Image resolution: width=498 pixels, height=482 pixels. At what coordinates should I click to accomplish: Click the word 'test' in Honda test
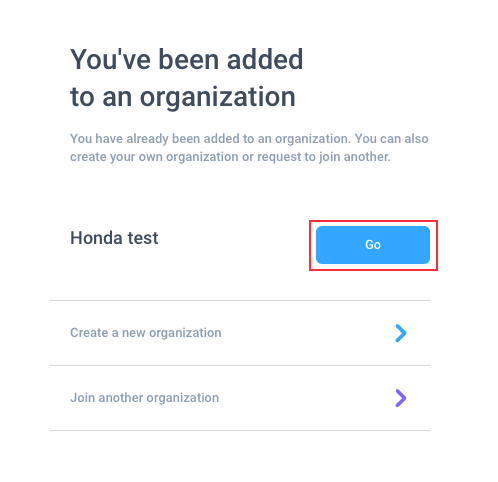(143, 238)
